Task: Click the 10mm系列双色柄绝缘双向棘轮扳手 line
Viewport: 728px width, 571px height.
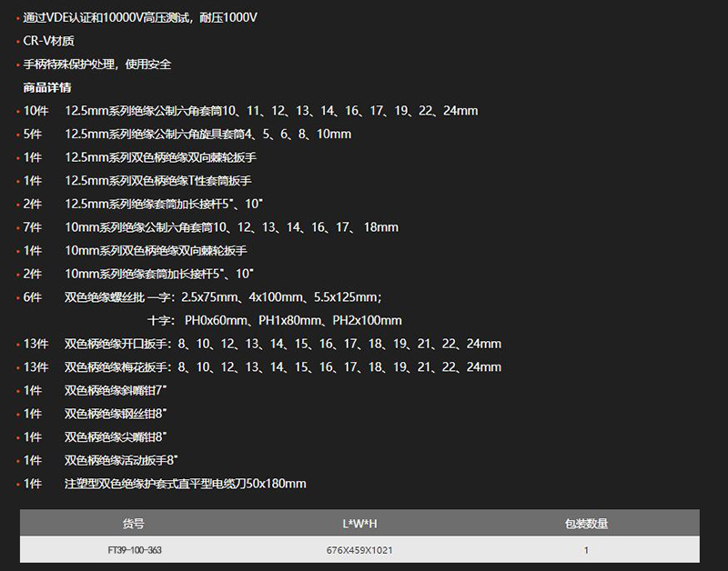Action: coord(156,250)
